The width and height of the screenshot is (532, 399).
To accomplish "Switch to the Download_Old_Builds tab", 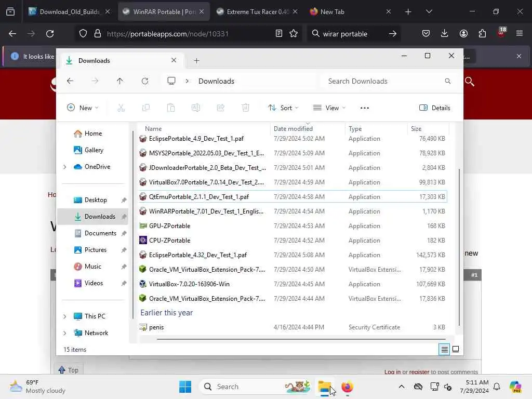I will pyautogui.click(x=70, y=11).
